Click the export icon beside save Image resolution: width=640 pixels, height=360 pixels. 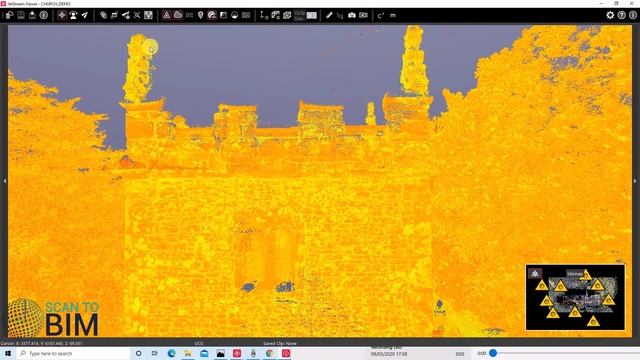coord(32,16)
